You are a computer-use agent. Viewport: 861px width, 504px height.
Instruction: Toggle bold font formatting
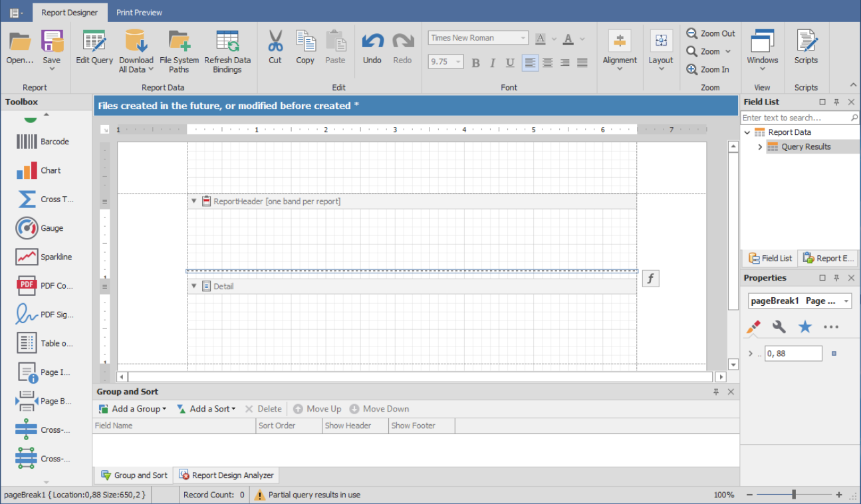[x=475, y=63]
